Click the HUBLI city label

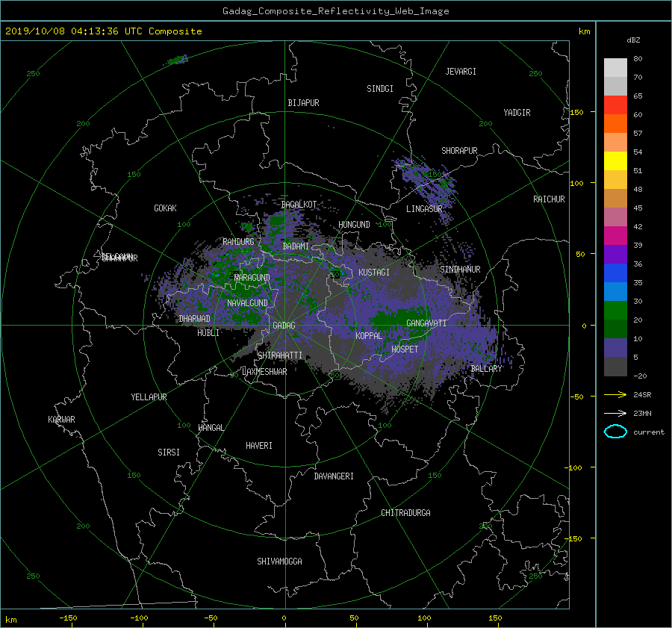tap(208, 333)
